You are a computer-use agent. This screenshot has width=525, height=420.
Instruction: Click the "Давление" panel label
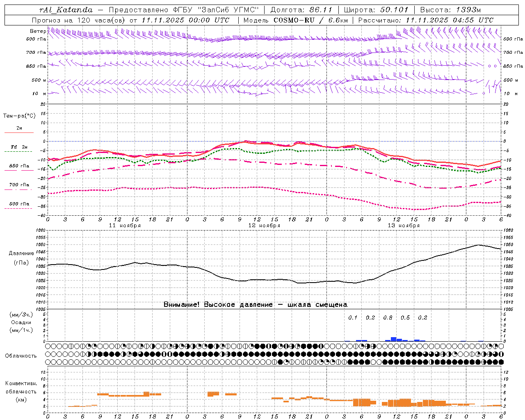point(21,253)
